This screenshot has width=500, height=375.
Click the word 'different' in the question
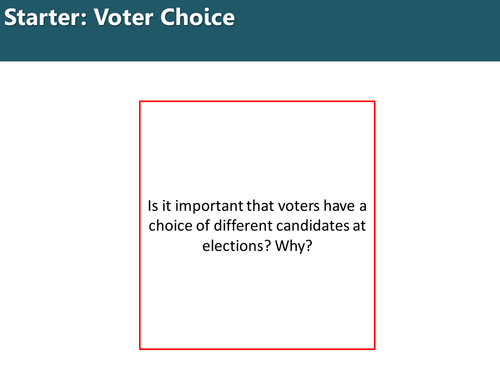pyautogui.click(x=243, y=226)
